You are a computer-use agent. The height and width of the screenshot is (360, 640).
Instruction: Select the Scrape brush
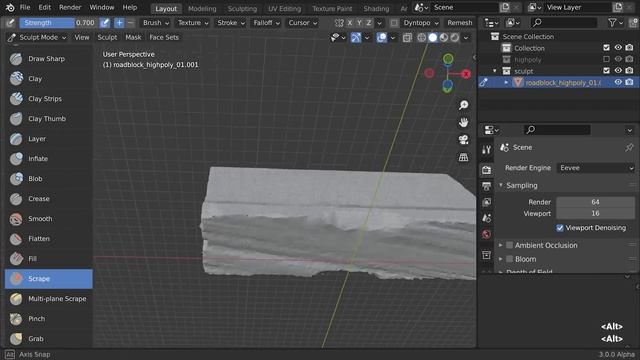tap(49, 279)
